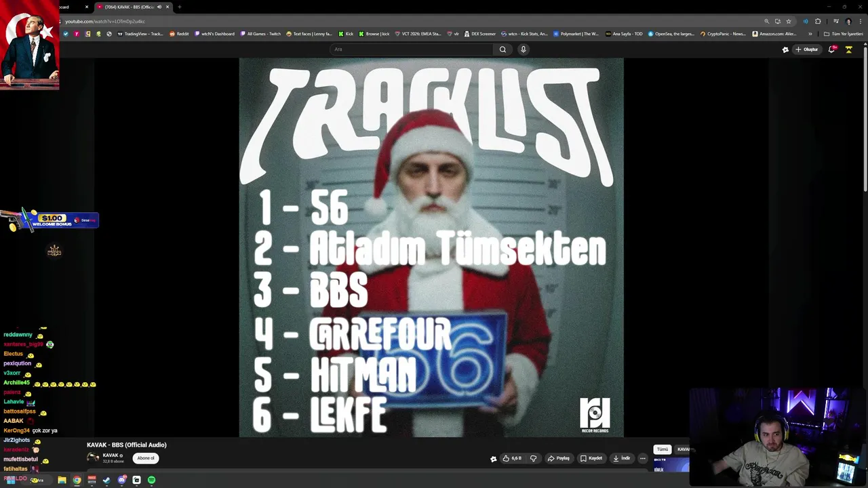Open Chrome media control icon
The width and height of the screenshot is (868, 488).
836,21
